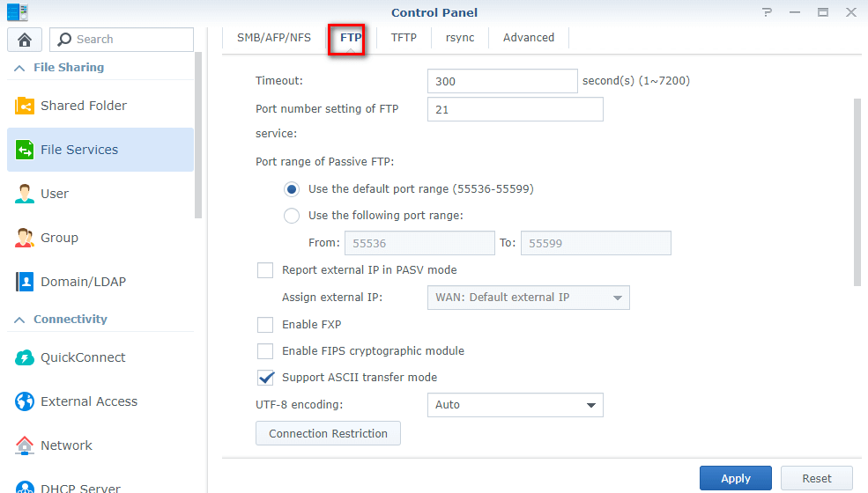
Task: Tick the Enable FXP checkbox
Action: click(265, 325)
